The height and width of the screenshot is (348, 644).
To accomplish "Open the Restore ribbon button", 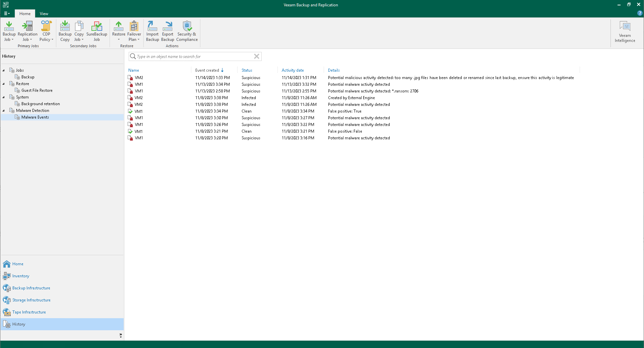I will (119, 31).
